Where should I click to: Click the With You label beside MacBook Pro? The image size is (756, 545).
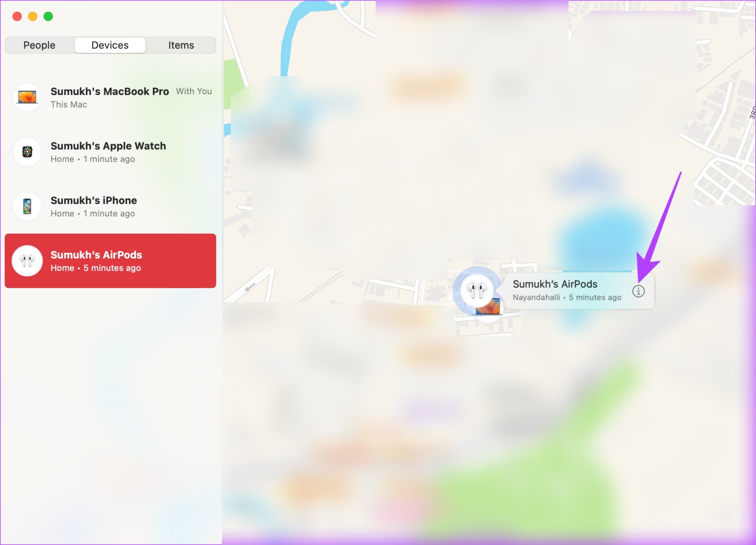click(x=194, y=91)
